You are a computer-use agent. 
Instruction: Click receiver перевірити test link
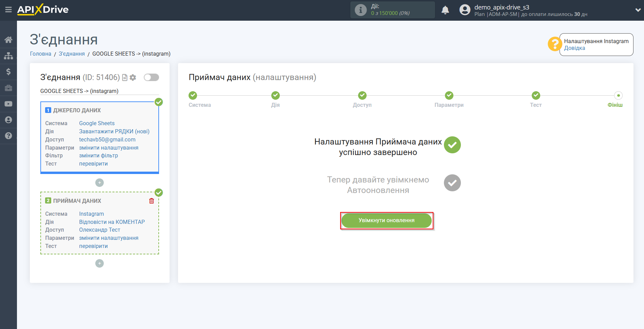coord(93,246)
